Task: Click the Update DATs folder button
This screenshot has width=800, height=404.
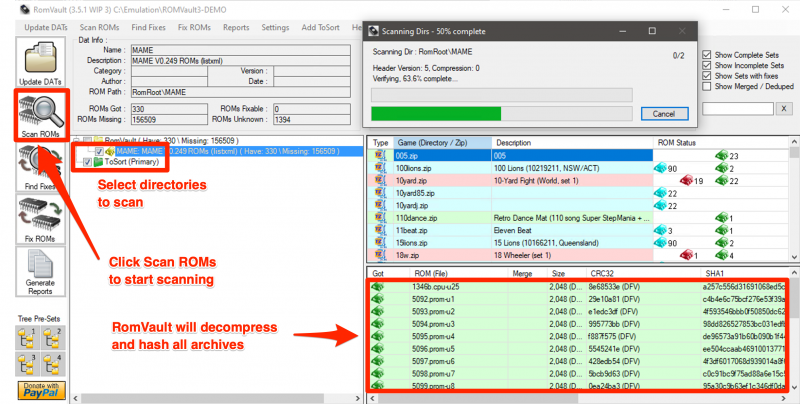Action: click(40, 62)
